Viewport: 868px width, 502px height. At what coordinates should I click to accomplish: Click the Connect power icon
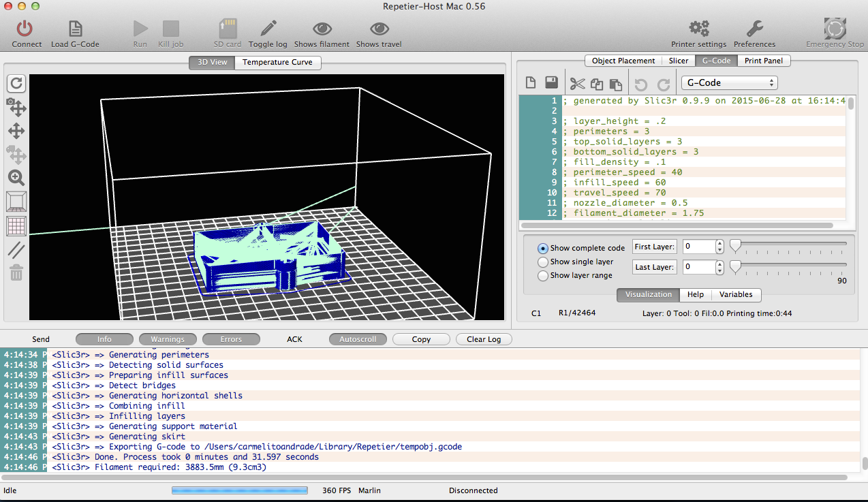(25, 29)
